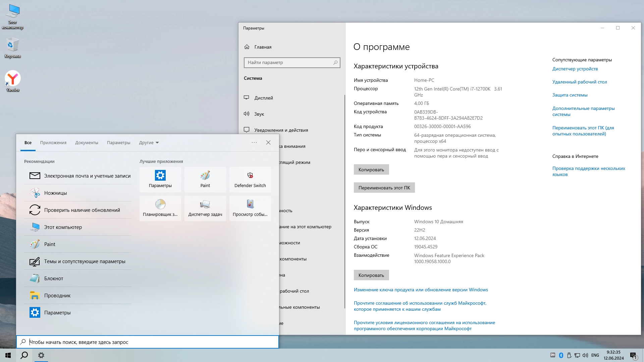Open the Defender Switch app
The height and width of the screenshot is (362, 644).
tap(250, 180)
